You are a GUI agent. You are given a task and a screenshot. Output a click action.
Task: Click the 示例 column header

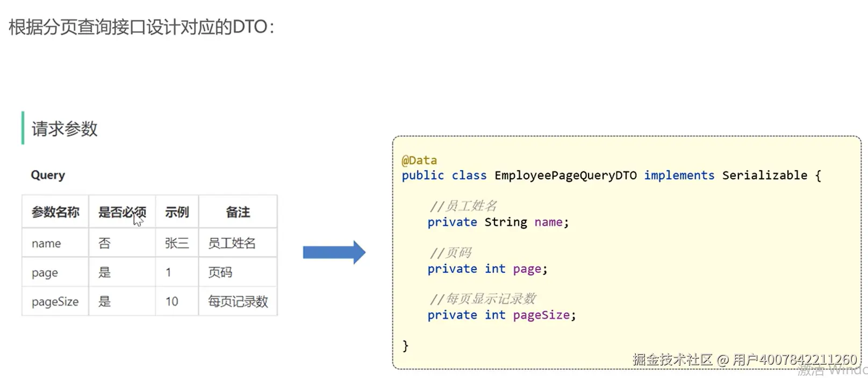coord(177,212)
